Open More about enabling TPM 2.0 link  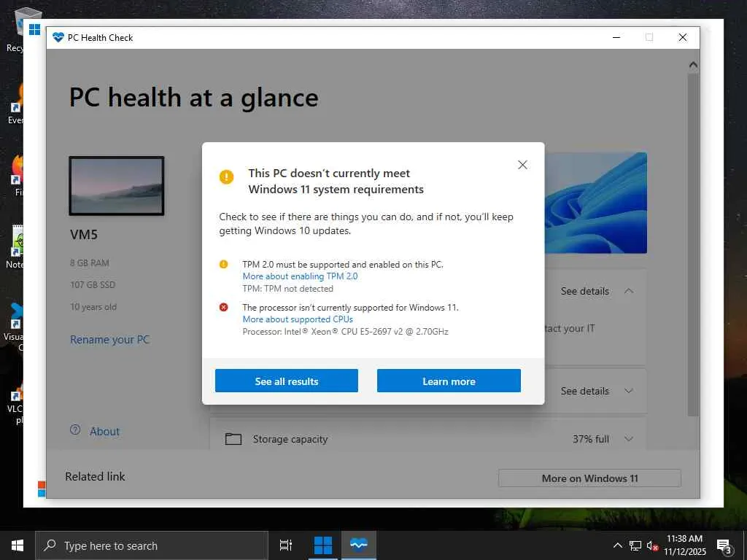point(300,276)
